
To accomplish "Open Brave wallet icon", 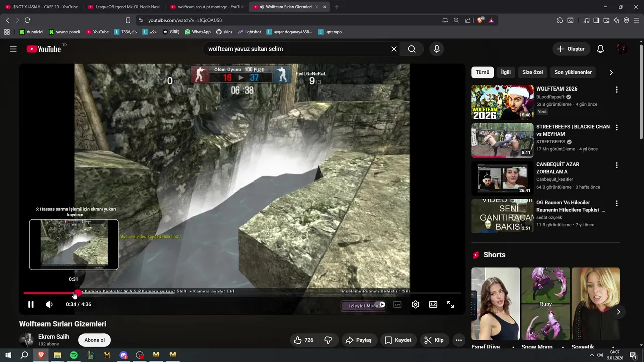I will coord(606,20).
